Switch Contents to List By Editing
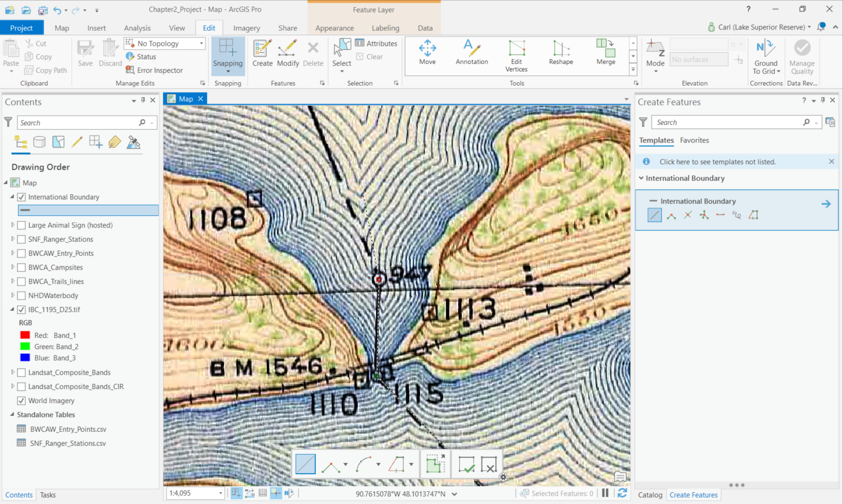This screenshot has height=504, width=843. (x=77, y=142)
